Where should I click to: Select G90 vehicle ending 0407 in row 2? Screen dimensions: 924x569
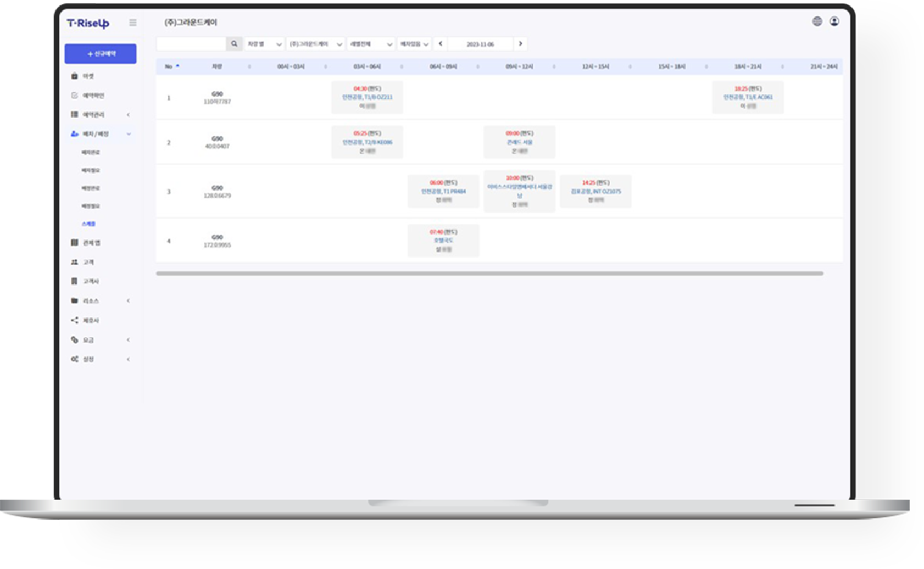coord(217,142)
